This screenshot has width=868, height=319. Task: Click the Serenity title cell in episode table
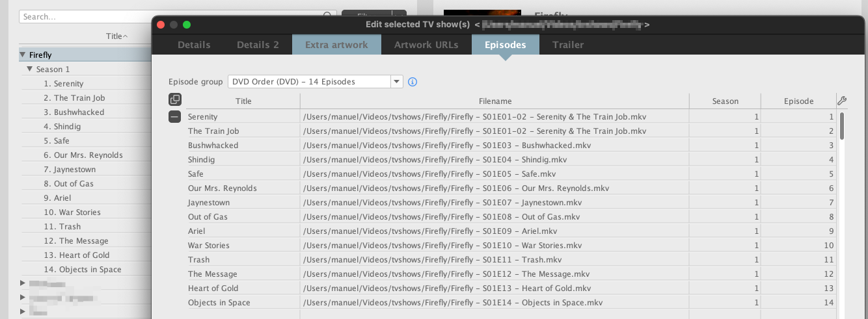click(243, 117)
